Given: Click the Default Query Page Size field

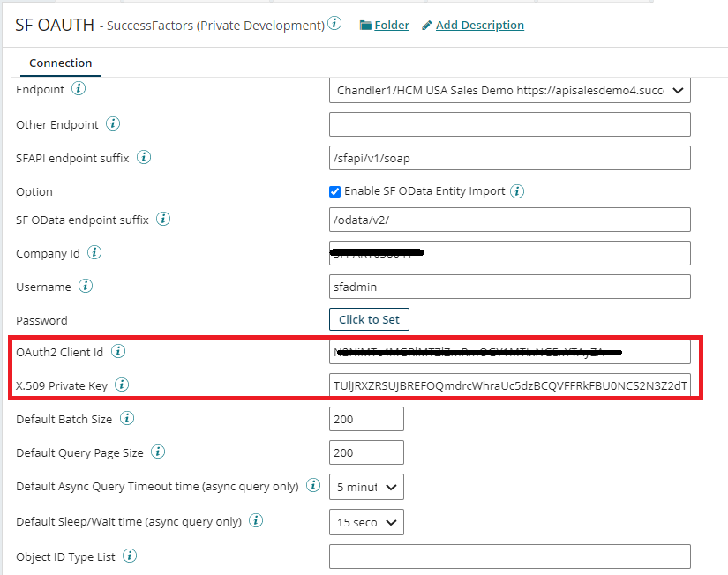Looking at the screenshot, I should click(366, 452).
